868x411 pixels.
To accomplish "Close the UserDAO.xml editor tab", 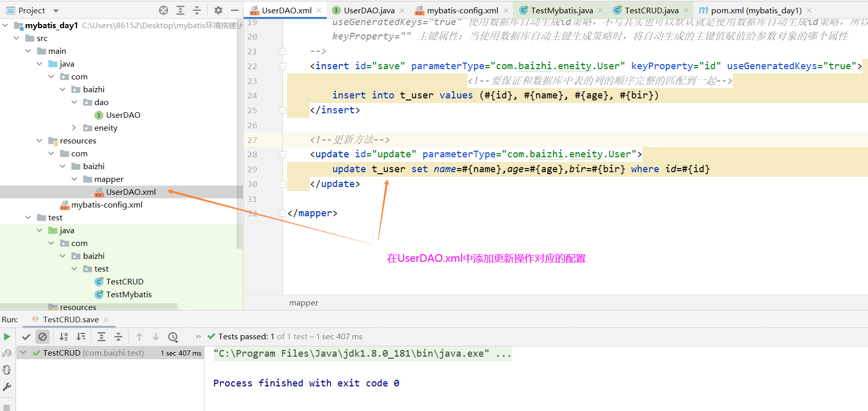I will point(319,10).
